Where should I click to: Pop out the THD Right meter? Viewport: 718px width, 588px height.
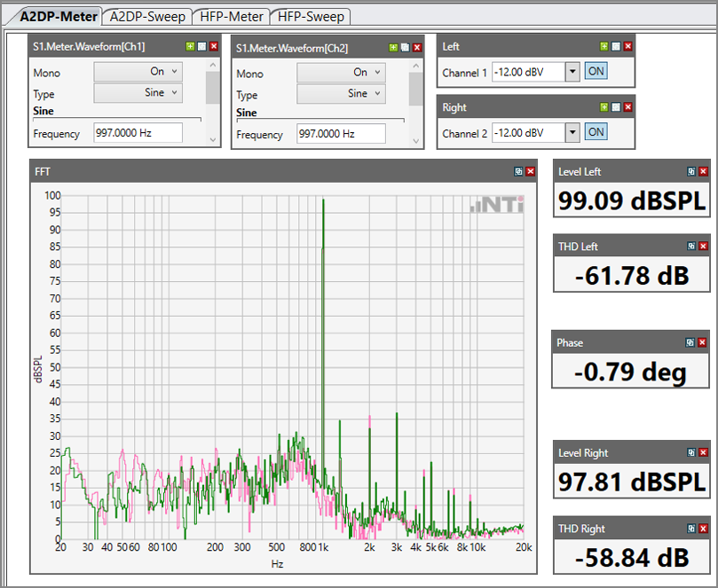pyautogui.click(x=691, y=529)
